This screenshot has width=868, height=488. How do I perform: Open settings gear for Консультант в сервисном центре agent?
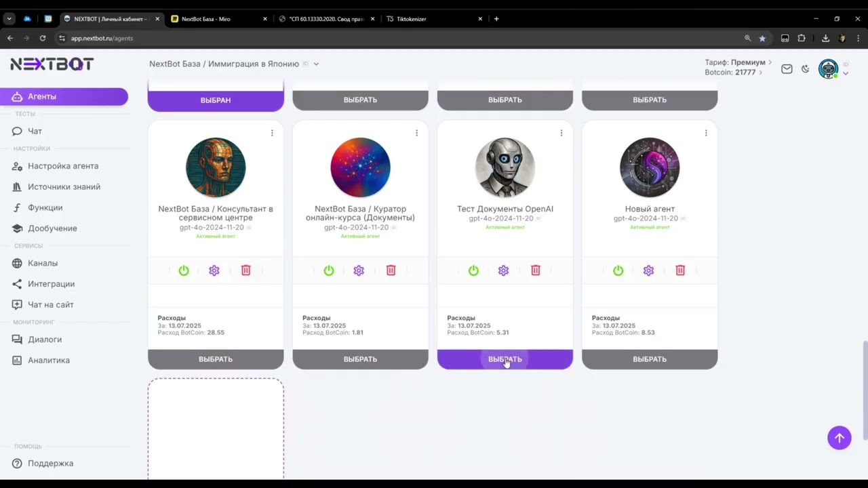pyautogui.click(x=214, y=270)
